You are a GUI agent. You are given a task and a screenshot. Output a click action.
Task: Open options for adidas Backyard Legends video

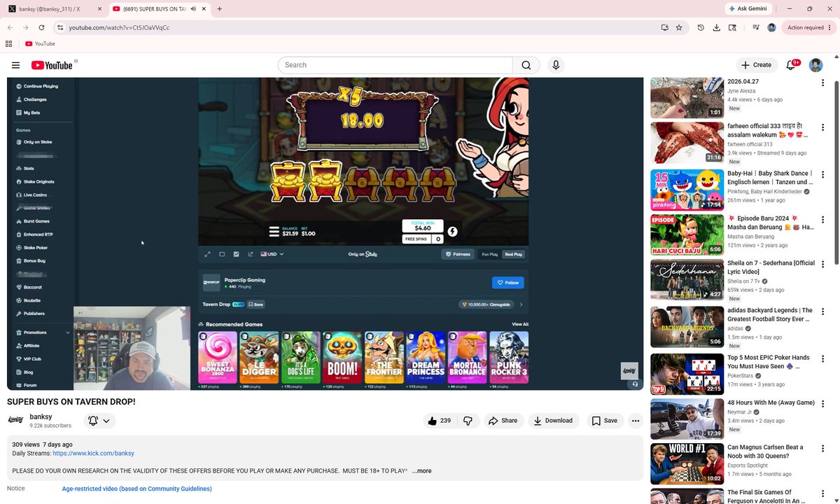pos(822,311)
